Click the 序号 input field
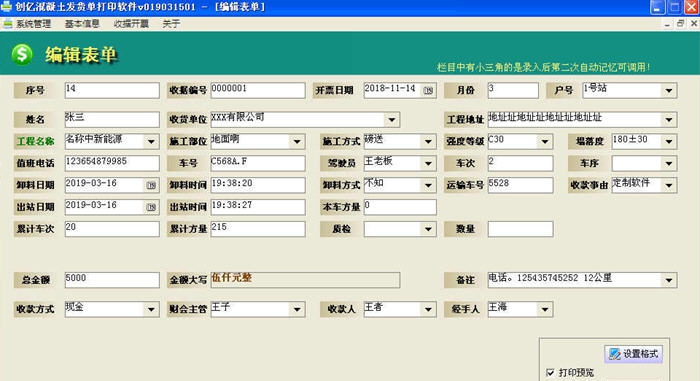Viewport: 700px width, 381px height. [112, 90]
